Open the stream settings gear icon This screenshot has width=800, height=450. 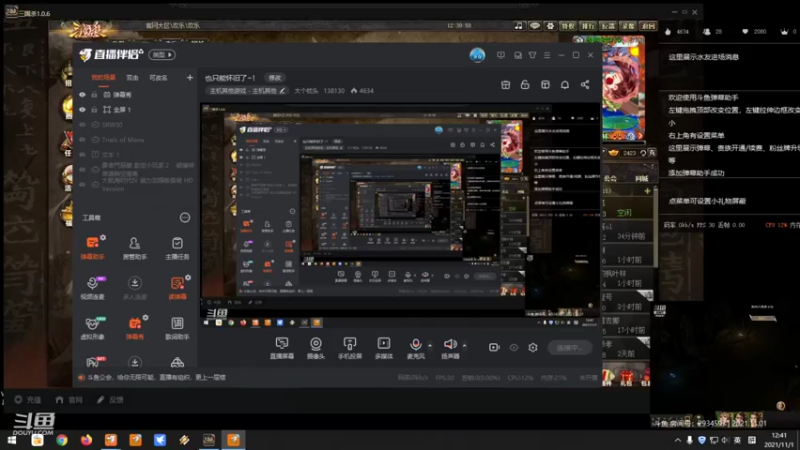coord(533,347)
